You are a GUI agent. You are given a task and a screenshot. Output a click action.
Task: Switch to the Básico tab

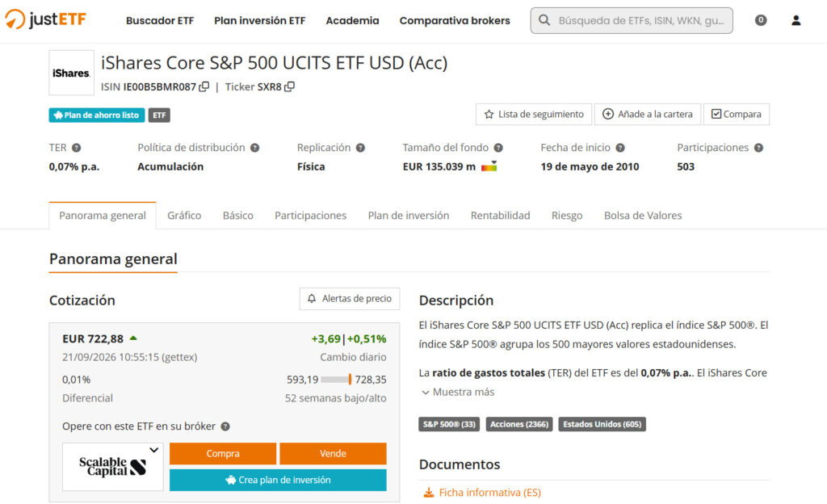pyautogui.click(x=238, y=215)
